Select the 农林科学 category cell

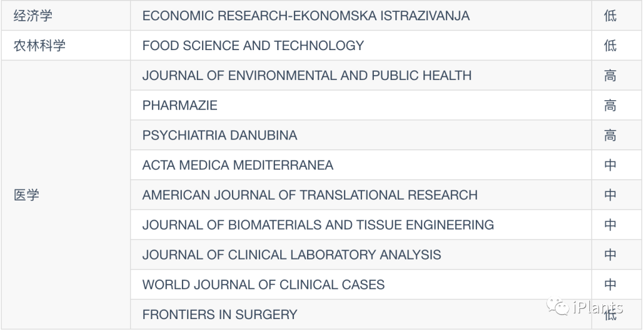(x=39, y=45)
